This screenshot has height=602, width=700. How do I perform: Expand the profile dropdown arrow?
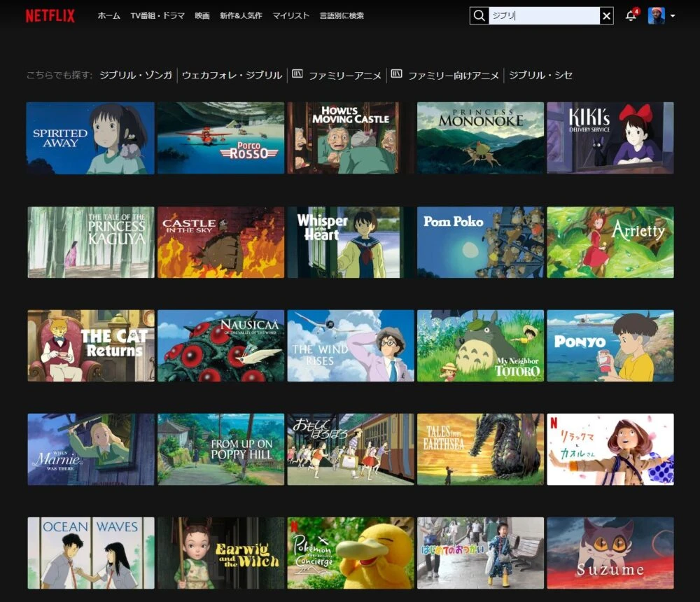coord(673,15)
